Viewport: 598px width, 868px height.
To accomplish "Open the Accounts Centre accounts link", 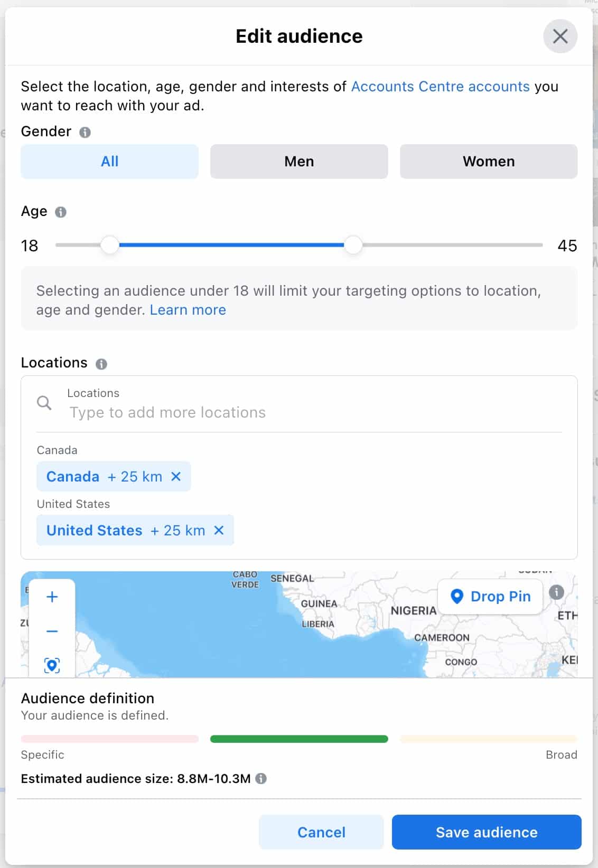I will click(440, 87).
